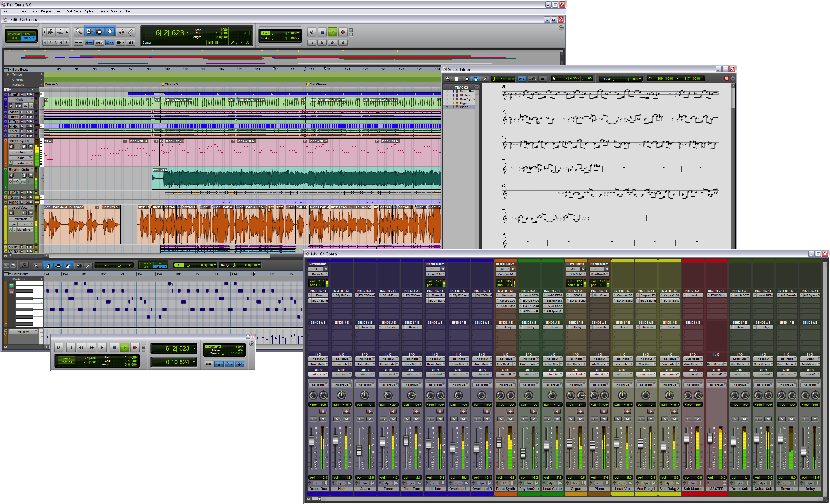Choose the Pencil tool in the Edit toolbar

click(x=131, y=32)
